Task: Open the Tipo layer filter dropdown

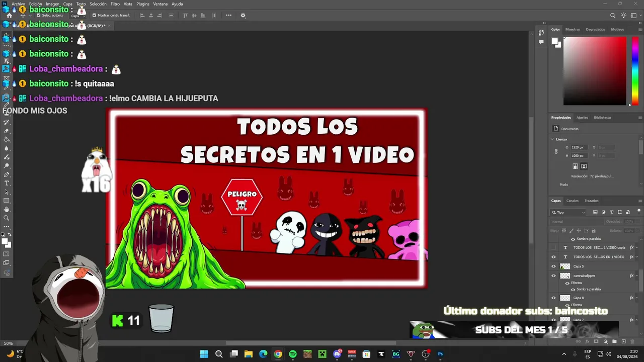Action: coord(569,212)
